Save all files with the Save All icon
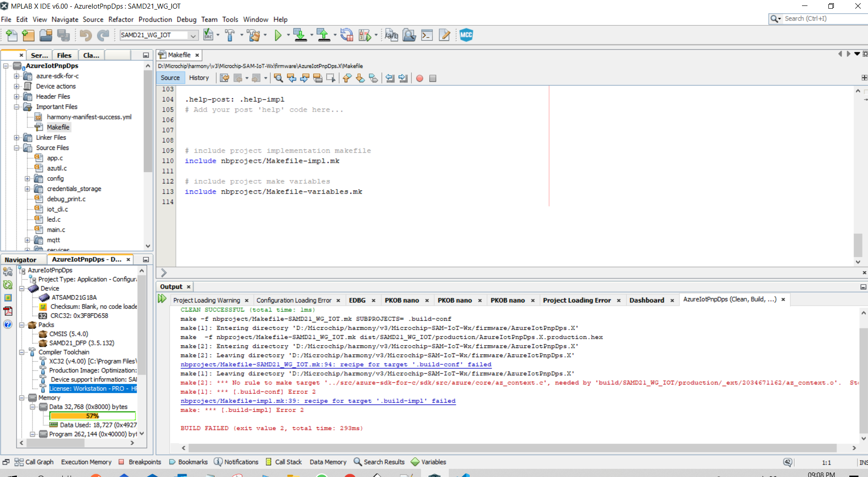868x477 pixels. 64,35
